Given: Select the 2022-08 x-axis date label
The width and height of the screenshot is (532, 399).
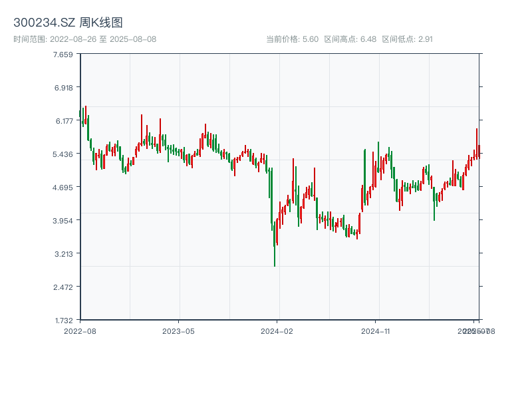Looking at the screenshot, I should tap(80, 331).
